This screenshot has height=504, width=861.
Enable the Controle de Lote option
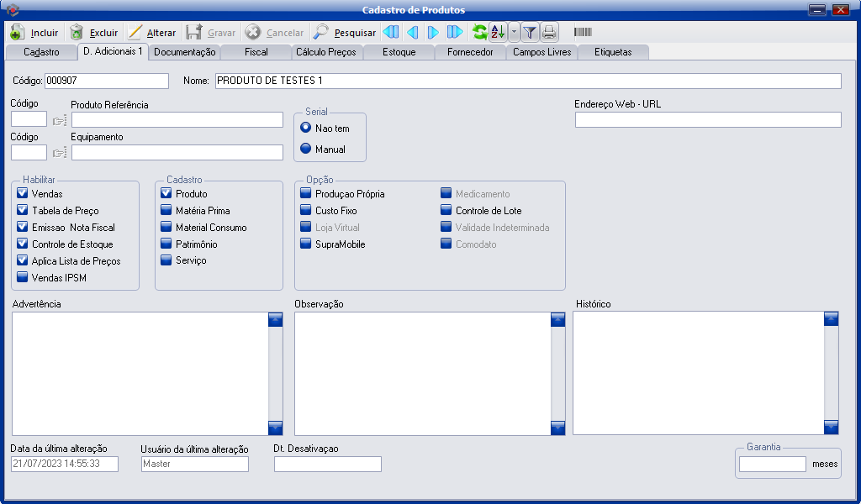[x=446, y=211]
